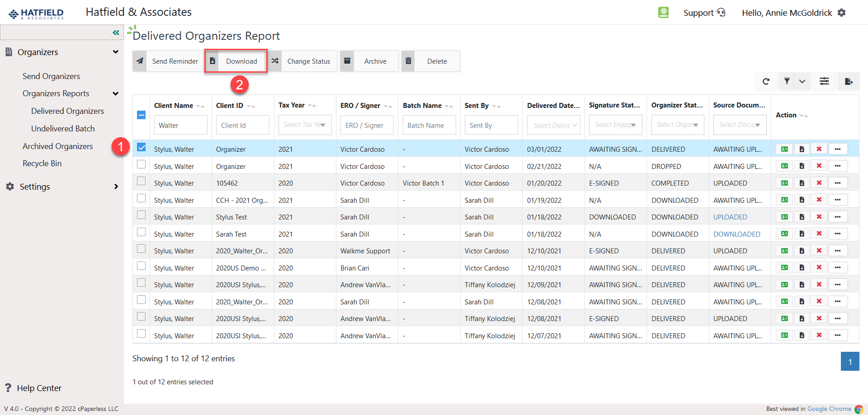The image size is (868, 415).
Task: Open the ellipsis more-actions icon on the 105462 row
Action: point(838,182)
